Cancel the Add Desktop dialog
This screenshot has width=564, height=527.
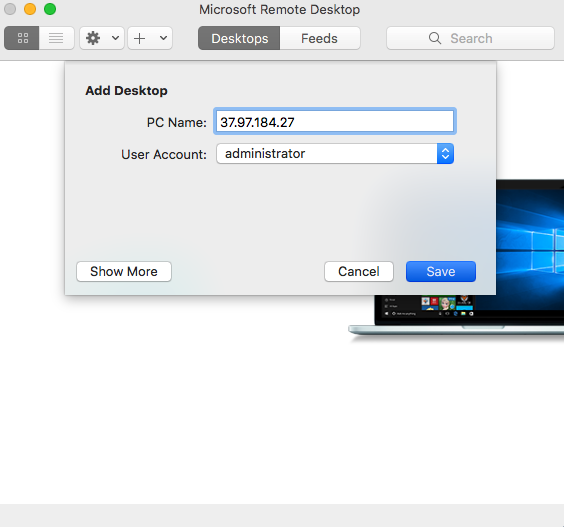click(359, 272)
